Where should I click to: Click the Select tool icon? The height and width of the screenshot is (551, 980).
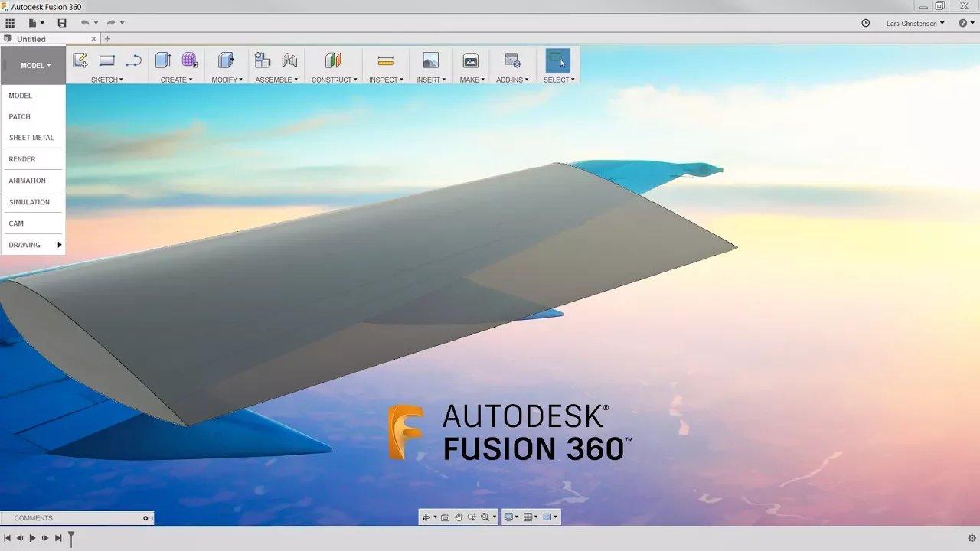click(x=558, y=60)
